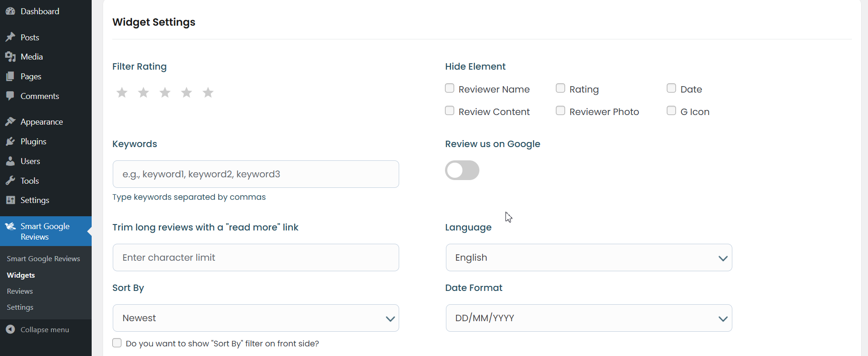The width and height of the screenshot is (868, 356).
Task: Click the Plugins plug icon
Action: 11,142
